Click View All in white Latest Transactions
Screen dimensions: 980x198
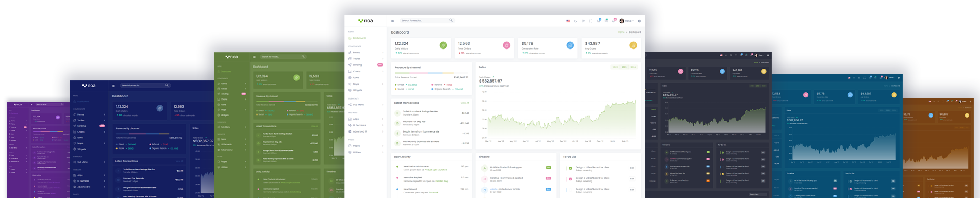click(465, 103)
